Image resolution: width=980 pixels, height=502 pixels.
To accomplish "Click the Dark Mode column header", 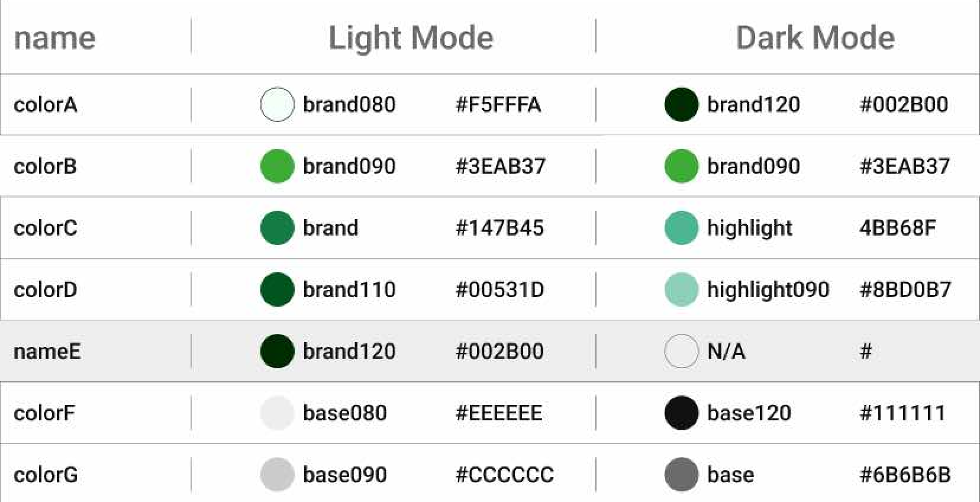I will tap(815, 38).
